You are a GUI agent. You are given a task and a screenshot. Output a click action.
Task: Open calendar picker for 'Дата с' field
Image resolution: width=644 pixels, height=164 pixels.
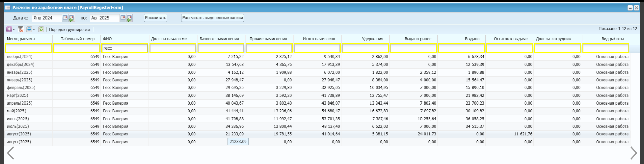tap(65, 18)
